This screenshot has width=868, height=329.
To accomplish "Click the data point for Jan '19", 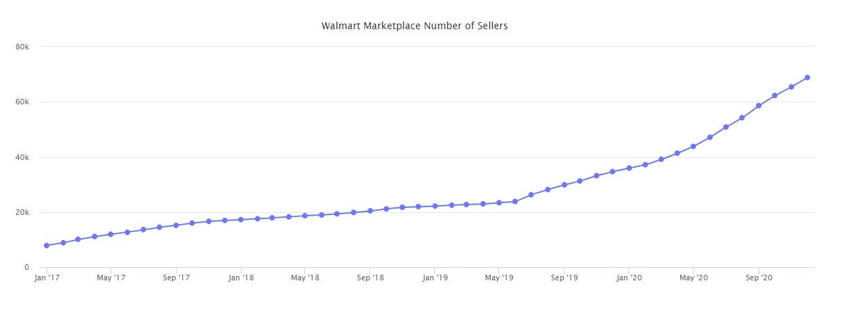I will [x=435, y=206].
